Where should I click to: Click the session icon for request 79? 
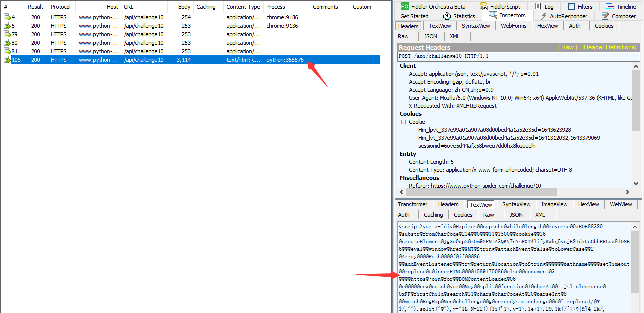7,34
